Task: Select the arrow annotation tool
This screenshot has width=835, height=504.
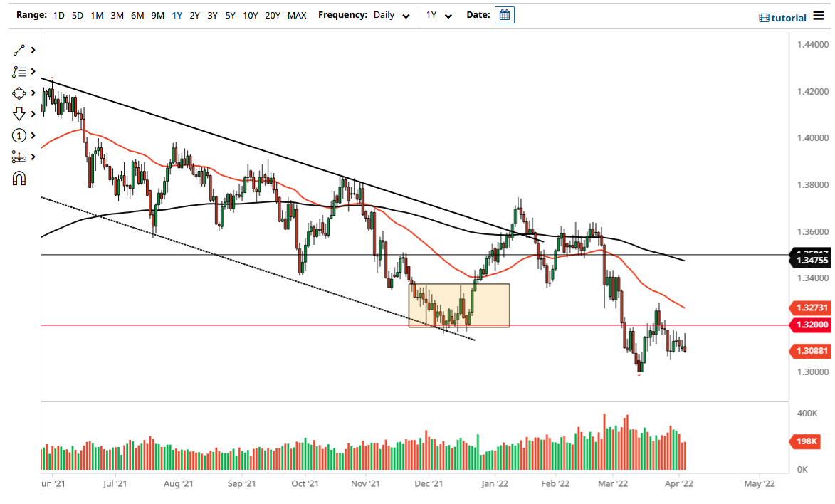Action: click(x=18, y=114)
